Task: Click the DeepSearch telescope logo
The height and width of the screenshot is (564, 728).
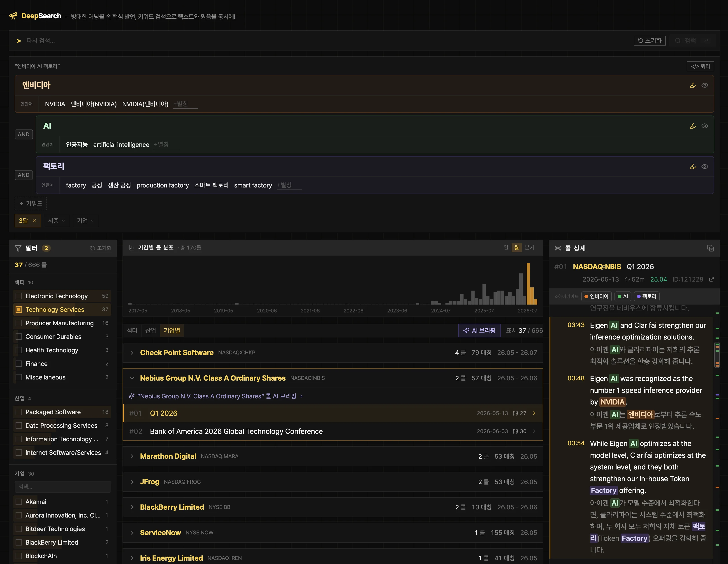Action: tap(13, 16)
